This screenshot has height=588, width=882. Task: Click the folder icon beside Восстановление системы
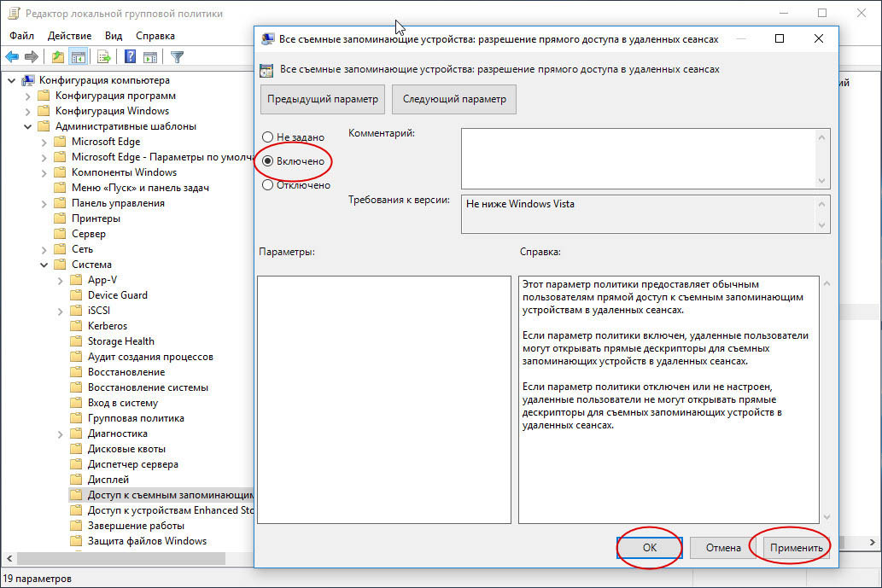pyautogui.click(x=76, y=387)
